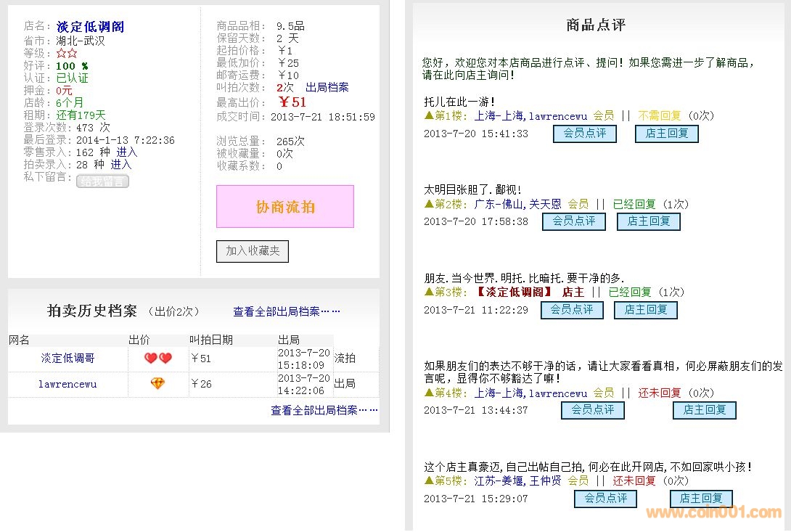Screen dimensions: 791x532
Task: Click the red hearts icon beside ¥51 bid
Action: click(157, 358)
